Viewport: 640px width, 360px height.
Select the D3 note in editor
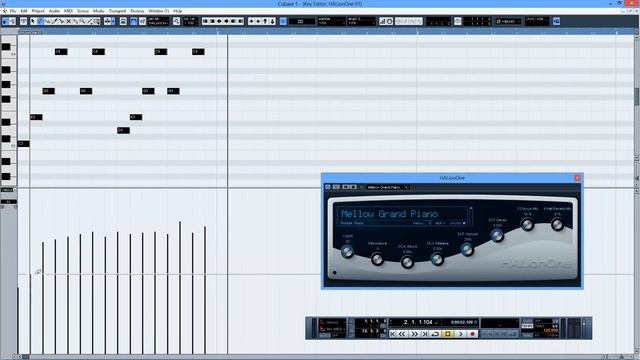click(123, 130)
